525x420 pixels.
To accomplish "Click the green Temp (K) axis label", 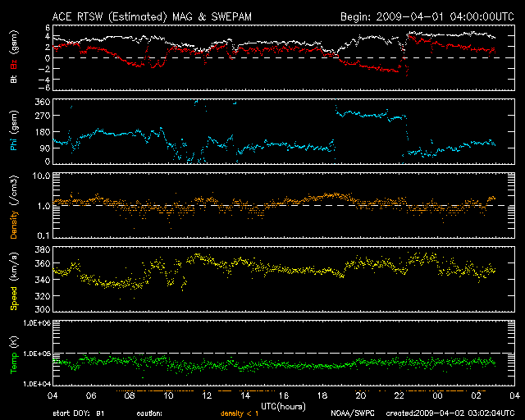I will point(14,354).
